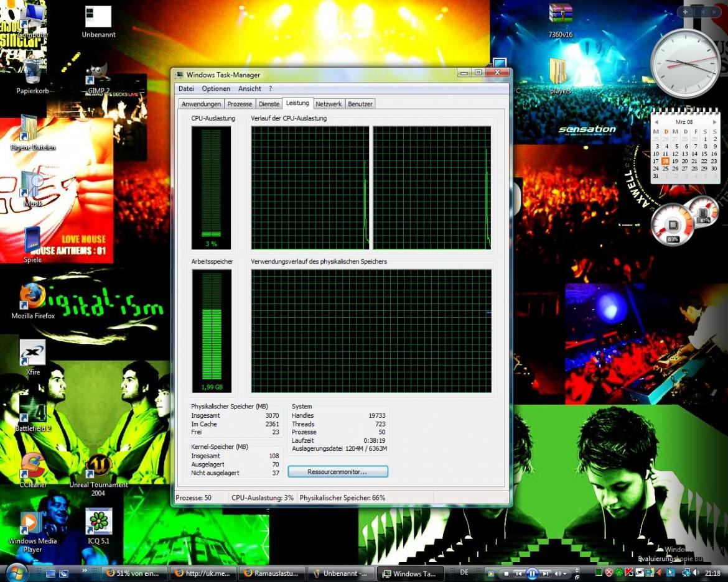Expand hidden quick launch chevron
The image size is (728, 582).
click(85, 570)
